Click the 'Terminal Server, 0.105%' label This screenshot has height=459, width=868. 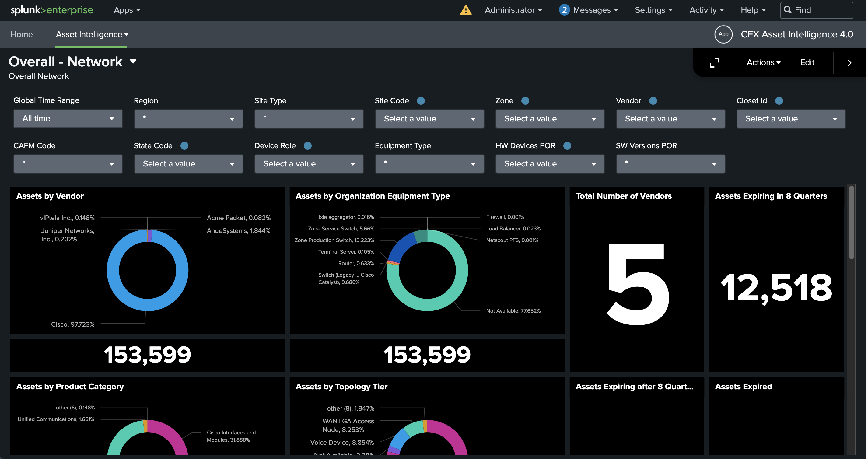(x=346, y=252)
